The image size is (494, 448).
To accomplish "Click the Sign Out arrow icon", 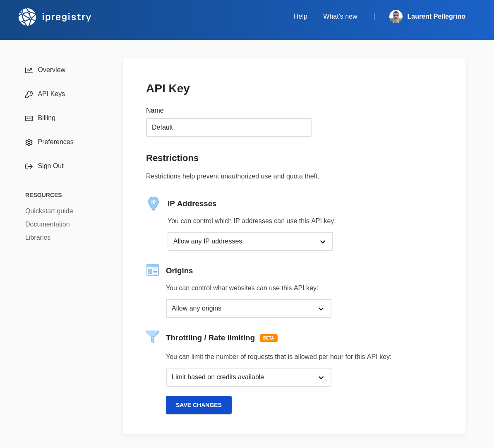I will [x=29, y=166].
